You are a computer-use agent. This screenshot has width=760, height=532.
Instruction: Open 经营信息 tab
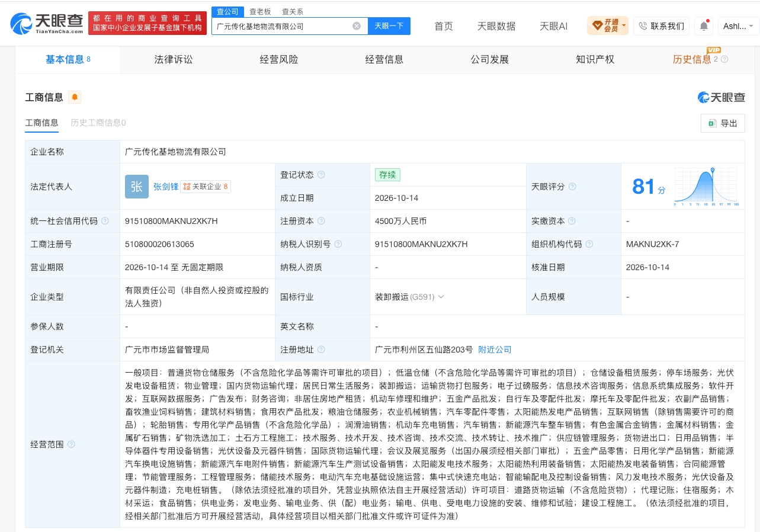(384, 59)
